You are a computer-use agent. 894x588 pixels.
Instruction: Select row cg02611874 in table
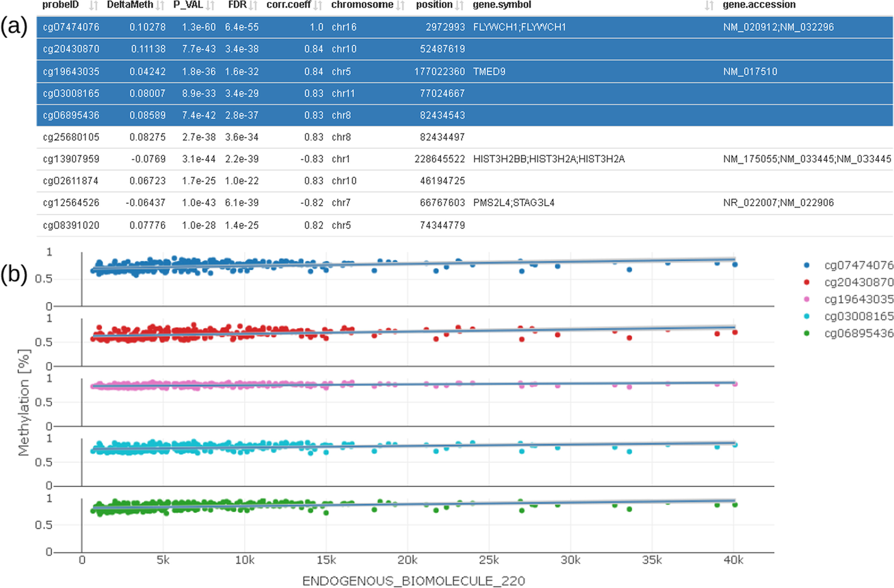pos(465,181)
